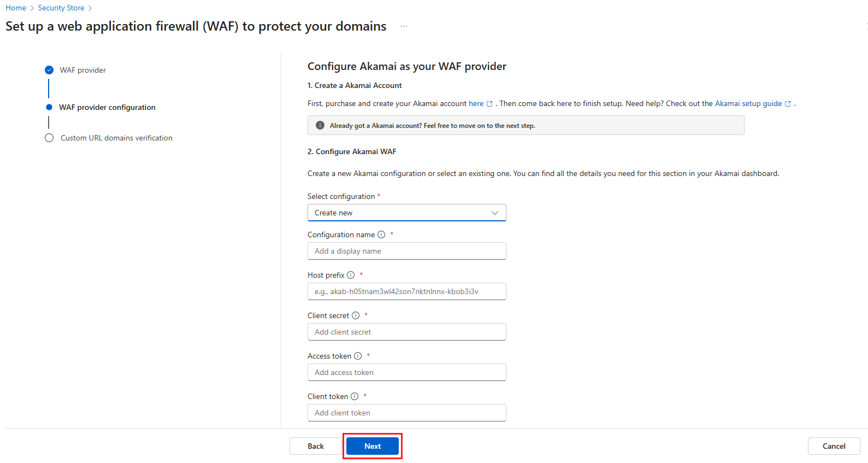The image size is (868, 463).
Task: Open the Select configuration dropdown
Action: tap(407, 213)
